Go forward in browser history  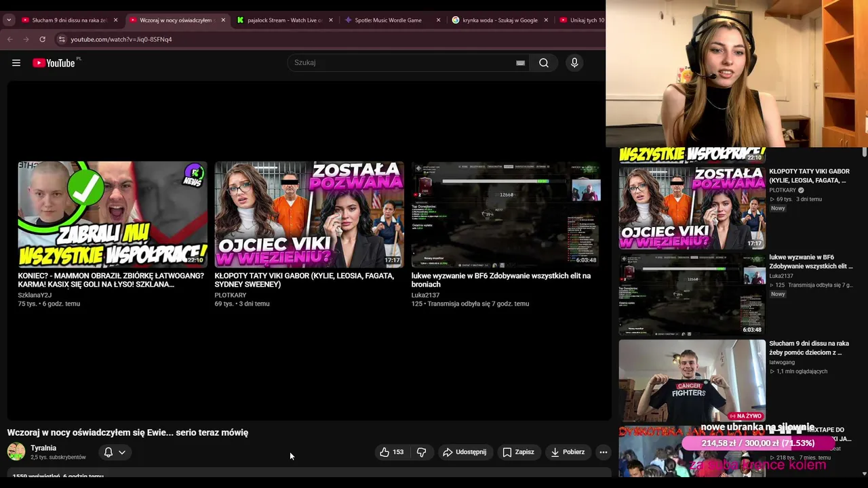[26, 39]
